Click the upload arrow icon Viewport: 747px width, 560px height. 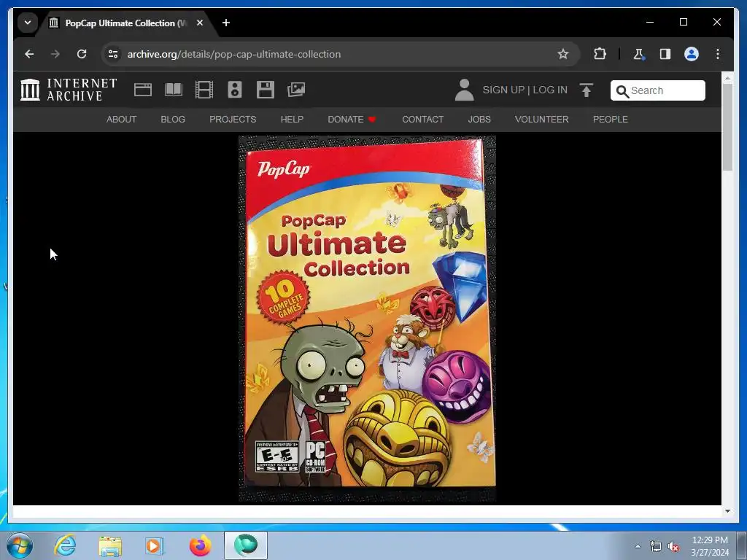coord(587,90)
